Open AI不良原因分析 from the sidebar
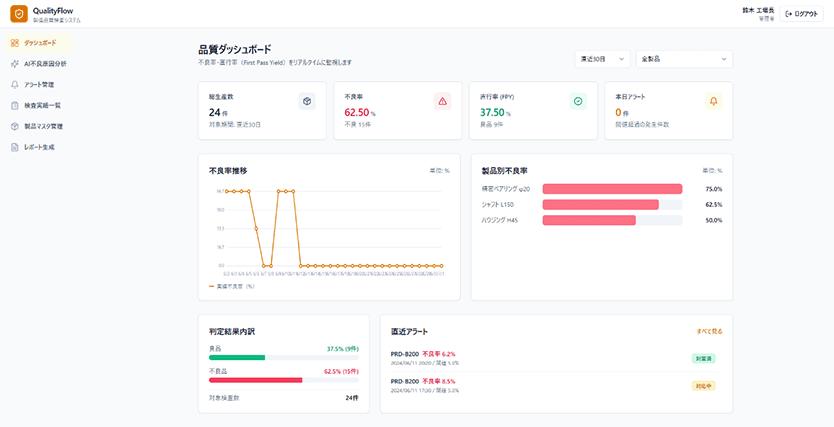The width and height of the screenshot is (834, 427). pyautogui.click(x=38, y=64)
